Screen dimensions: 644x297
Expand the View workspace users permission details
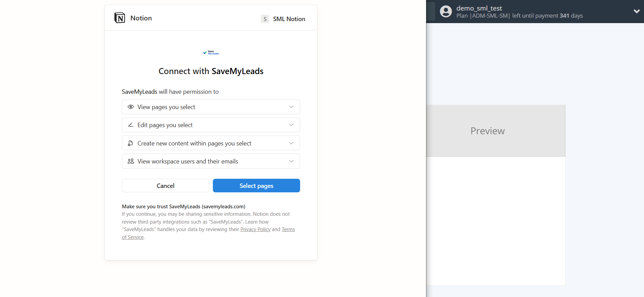(x=291, y=161)
